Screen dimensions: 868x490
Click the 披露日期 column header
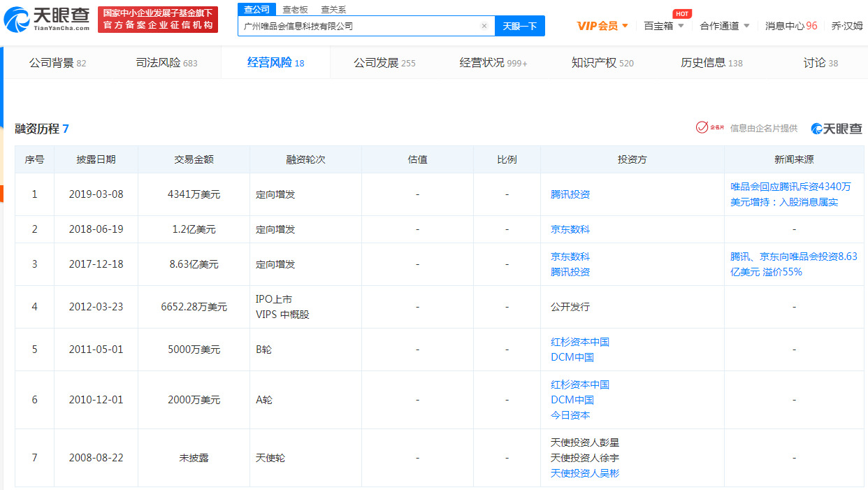pos(96,159)
